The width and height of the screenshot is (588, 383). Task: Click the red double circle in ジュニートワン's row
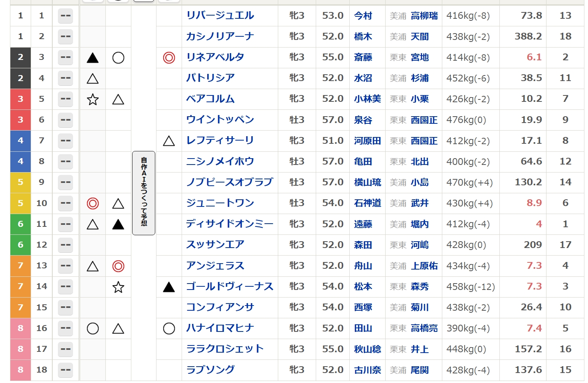pyautogui.click(x=93, y=204)
